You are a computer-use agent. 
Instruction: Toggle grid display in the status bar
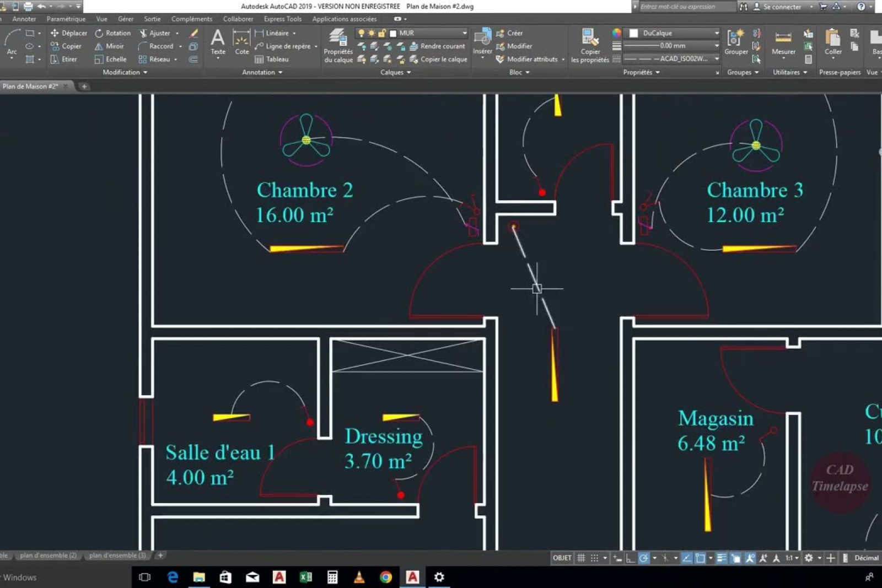[x=581, y=558]
